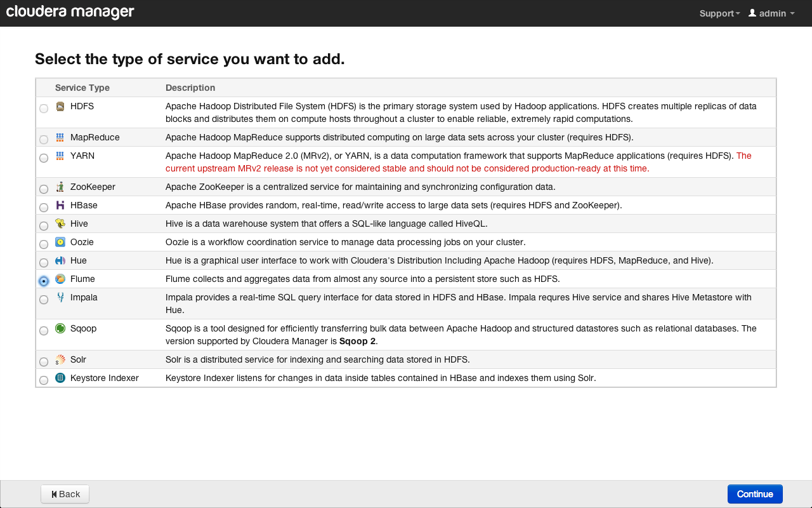Click the MapReduce service name
This screenshot has width=812, height=508.
pyautogui.click(x=95, y=137)
